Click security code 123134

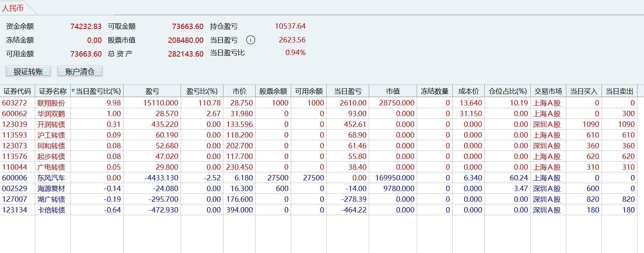pos(15,210)
